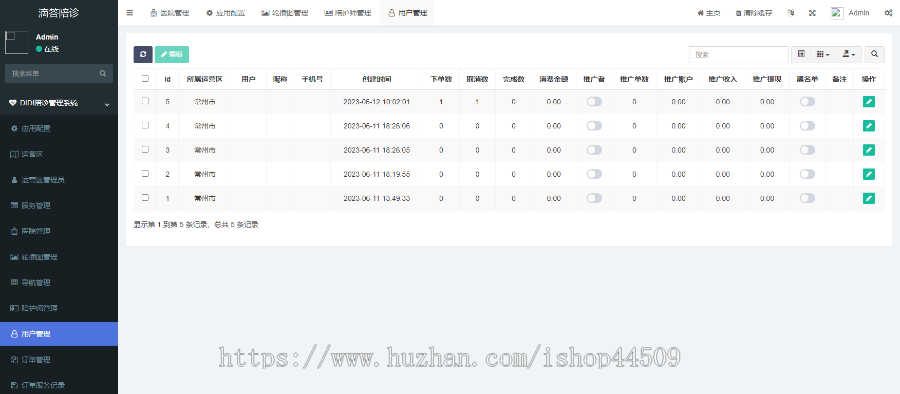The height and width of the screenshot is (394, 900).
Task: Toggle 黑名单 switch for row Id 4
Action: [x=807, y=126]
